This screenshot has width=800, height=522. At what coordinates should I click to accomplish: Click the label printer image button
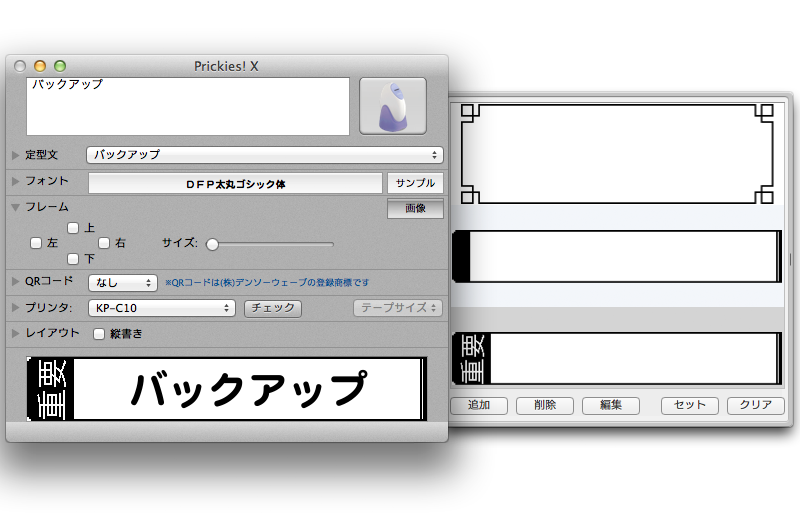point(393,106)
